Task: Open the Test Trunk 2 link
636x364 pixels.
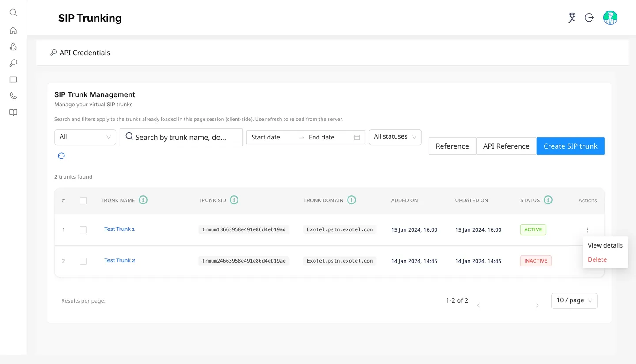Action: click(120, 260)
